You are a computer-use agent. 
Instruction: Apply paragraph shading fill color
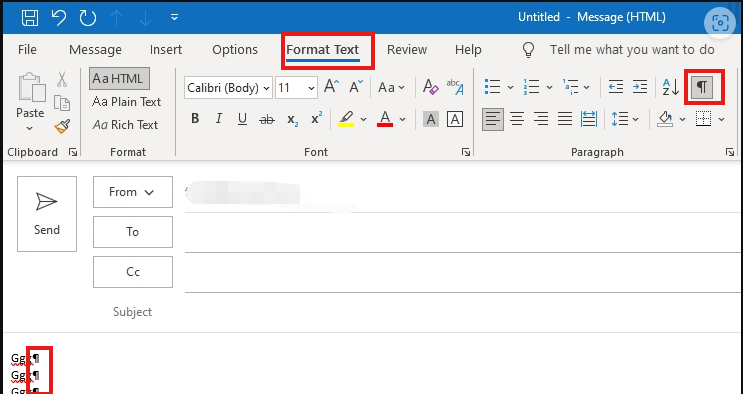pos(665,119)
